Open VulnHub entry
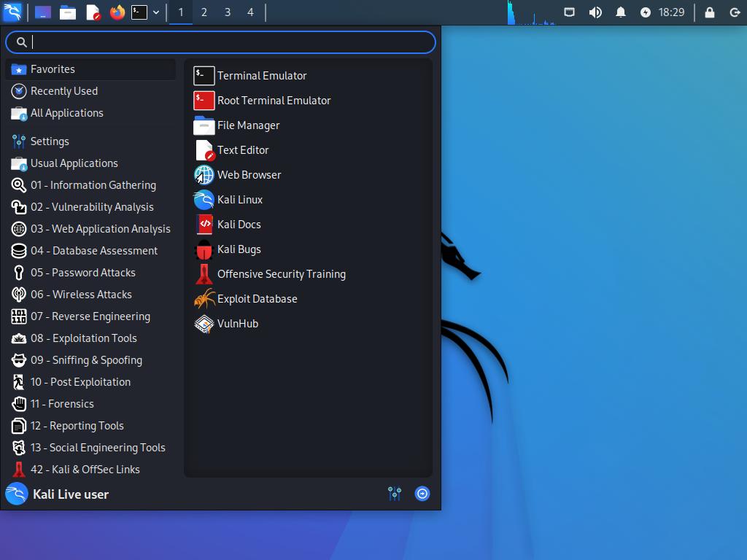The image size is (747, 560). [309, 323]
